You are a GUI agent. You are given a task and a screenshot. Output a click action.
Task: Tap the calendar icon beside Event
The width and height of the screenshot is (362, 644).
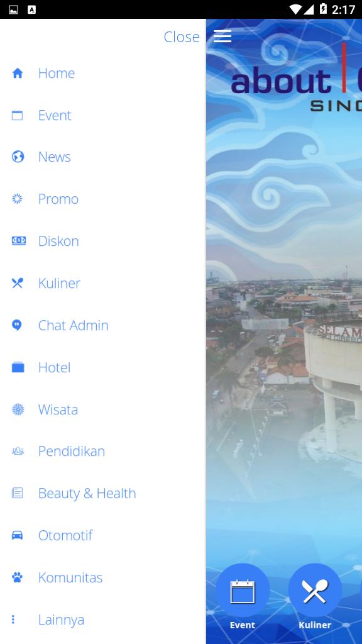click(x=17, y=115)
